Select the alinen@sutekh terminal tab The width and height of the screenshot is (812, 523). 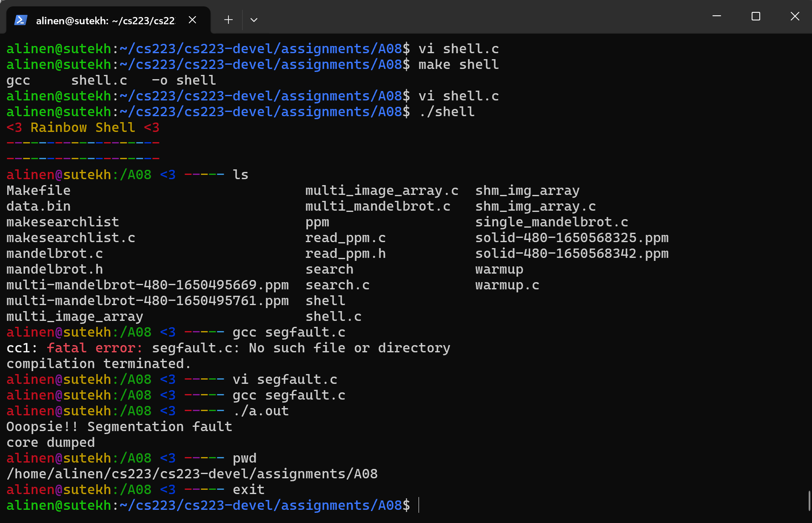pyautogui.click(x=105, y=20)
